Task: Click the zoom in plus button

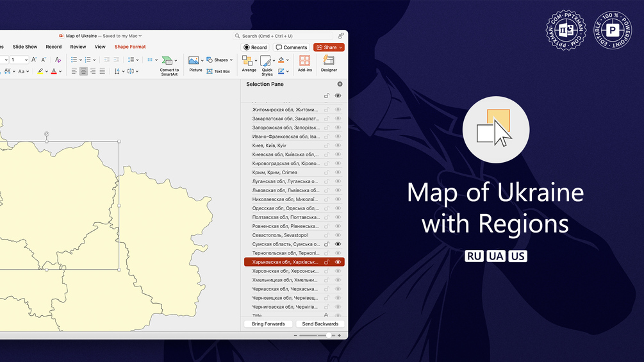Action: 339,335
